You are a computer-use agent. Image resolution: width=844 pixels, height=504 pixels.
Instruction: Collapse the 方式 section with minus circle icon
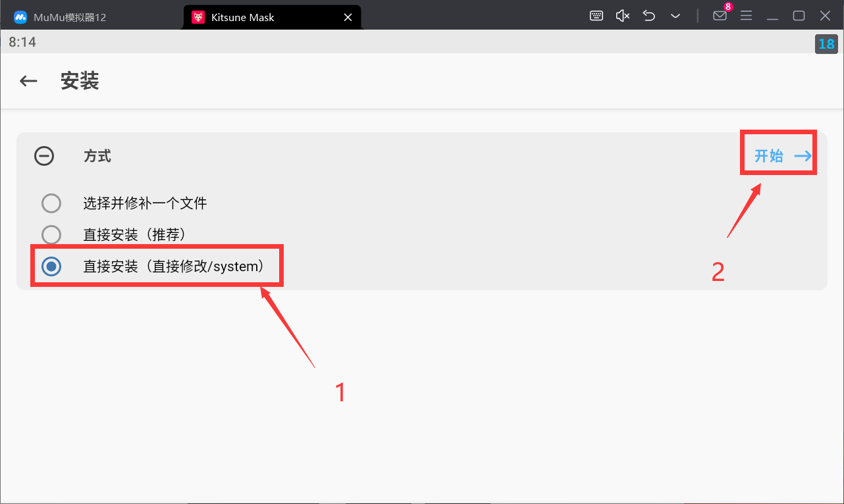pos(44,156)
